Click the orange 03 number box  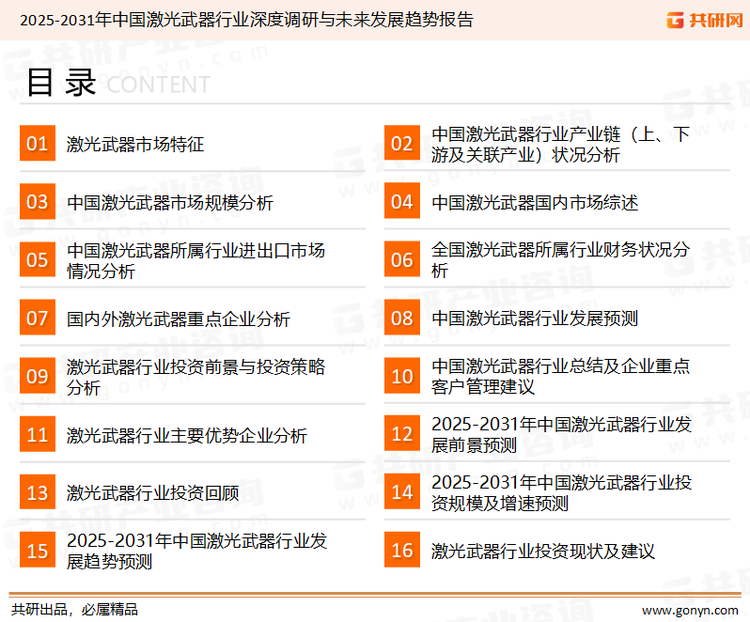pos(37,201)
